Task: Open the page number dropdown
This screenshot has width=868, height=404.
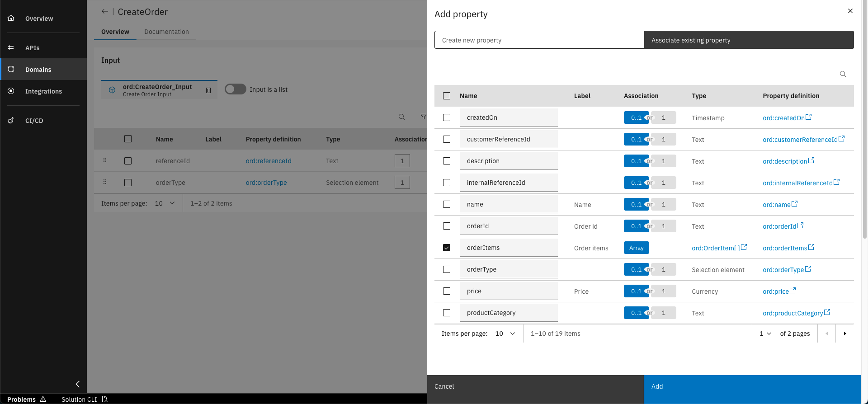Action: click(765, 334)
